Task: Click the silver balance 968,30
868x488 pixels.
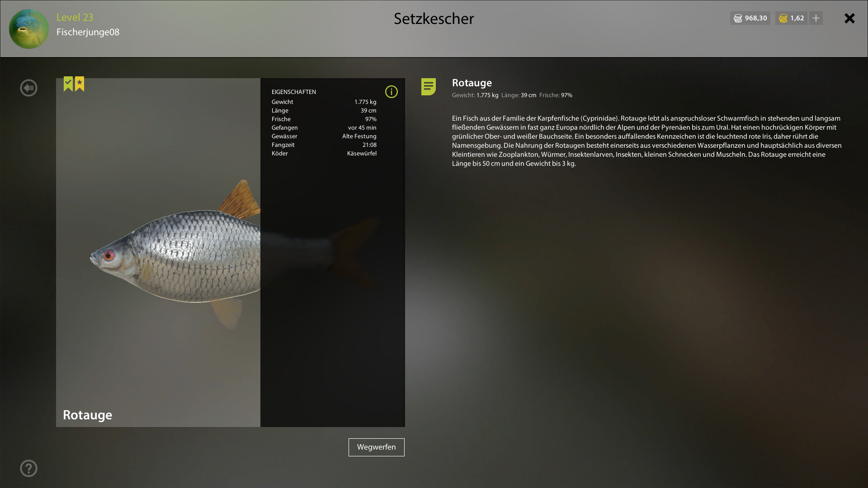Action: [756, 18]
